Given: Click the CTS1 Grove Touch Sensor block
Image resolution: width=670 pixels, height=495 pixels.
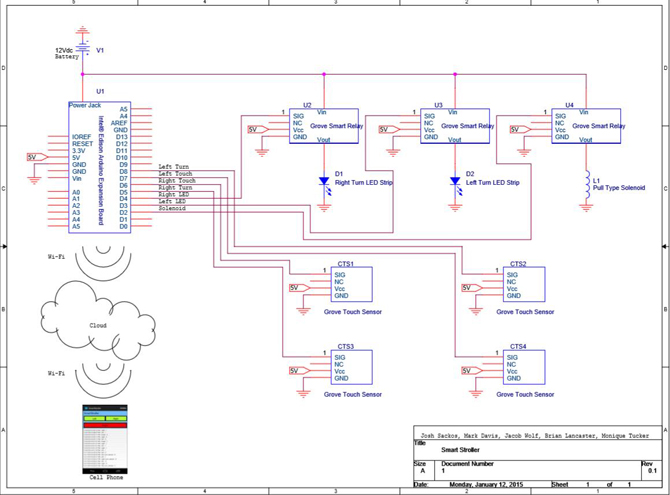Looking at the screenshot, I should (x=351, y=284).
